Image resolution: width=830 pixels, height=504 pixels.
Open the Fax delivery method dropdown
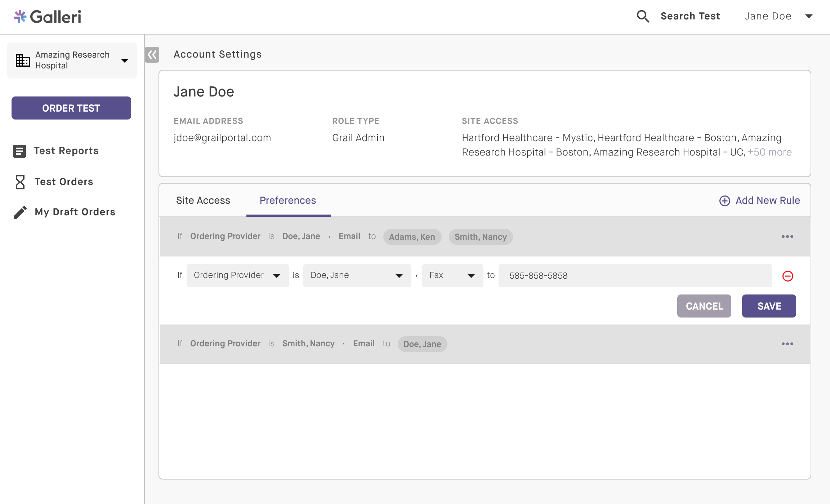coord(452,276)
